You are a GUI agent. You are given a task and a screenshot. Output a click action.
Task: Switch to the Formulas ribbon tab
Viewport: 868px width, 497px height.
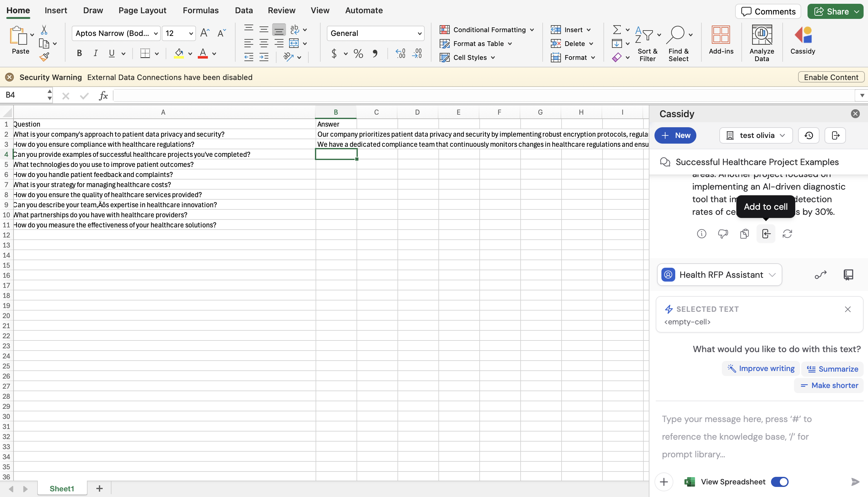click(x=200, y=10)
